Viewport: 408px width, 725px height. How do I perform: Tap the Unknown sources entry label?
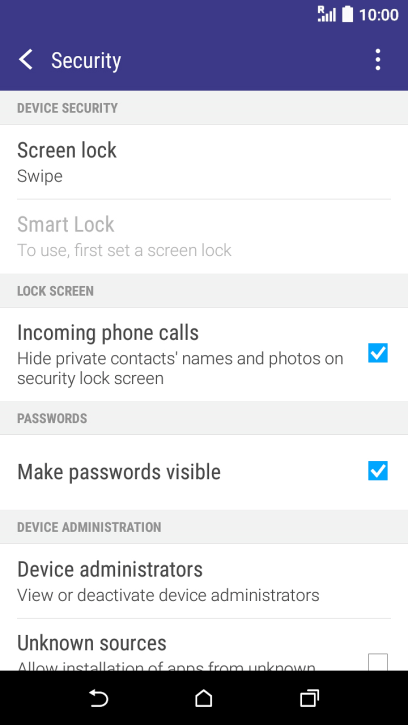[x=92, y=643]
